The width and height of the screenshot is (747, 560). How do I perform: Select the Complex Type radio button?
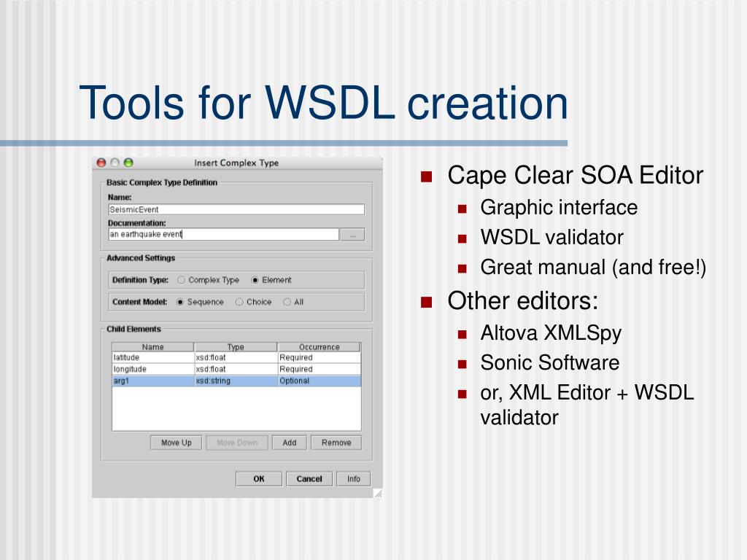click(181, 280)
